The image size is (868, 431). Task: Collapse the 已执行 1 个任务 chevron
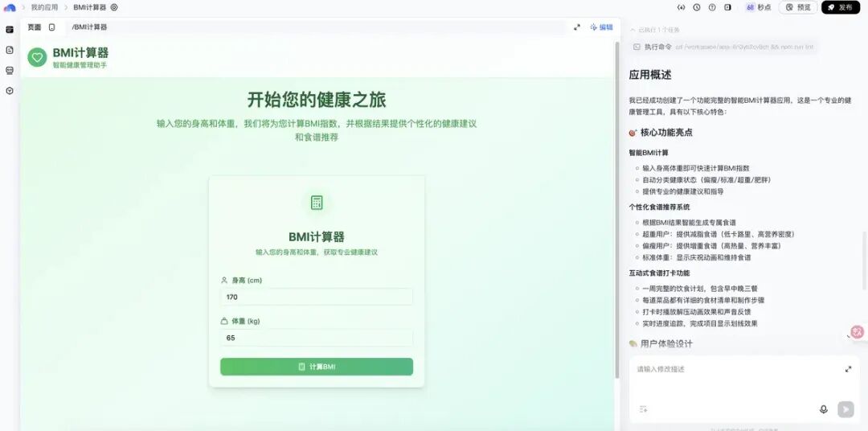pos(633,30)
